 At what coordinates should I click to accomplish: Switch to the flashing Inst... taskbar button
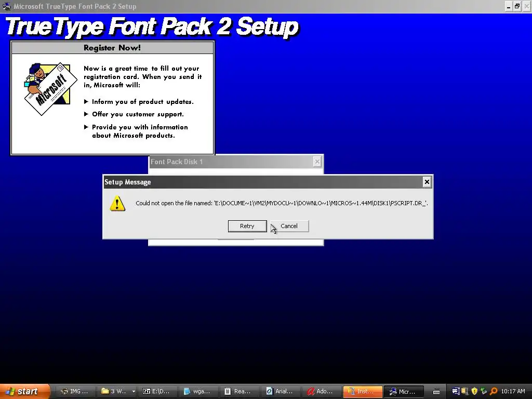(x=363, y=391)
